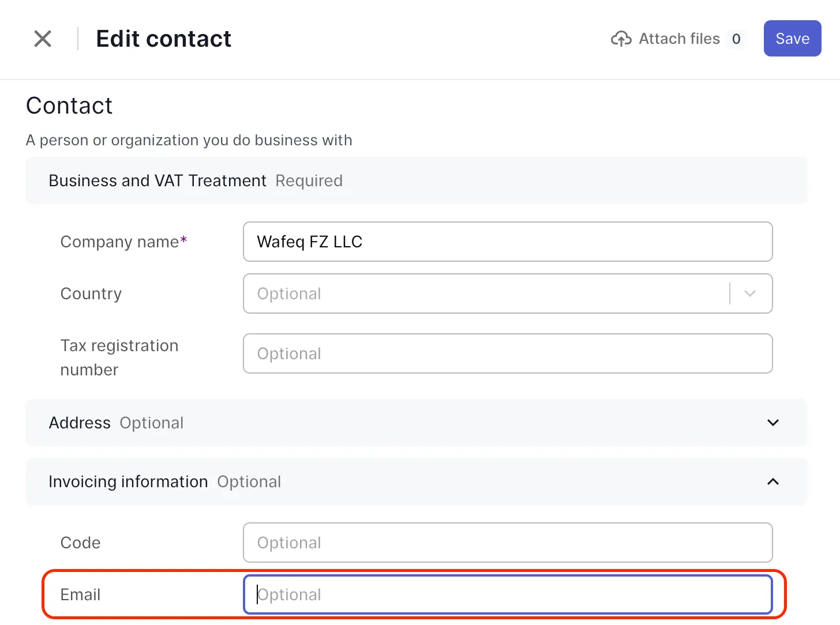The width and height of the screenshot is (840, 625).
Task: Select the Company name field showing Wafeq FZ LLC
Action: pyautogui.click(x=508, y=242)
